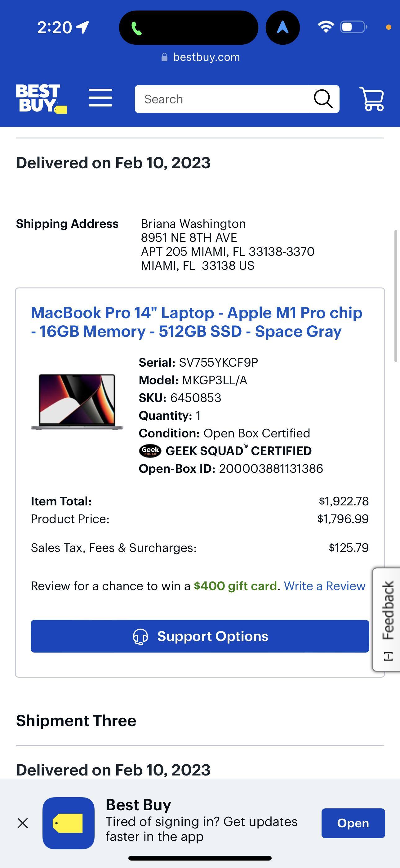Screen dimensions: 400x868
Task: Open the hamburger navigation menu
Action: pos(100,99)
